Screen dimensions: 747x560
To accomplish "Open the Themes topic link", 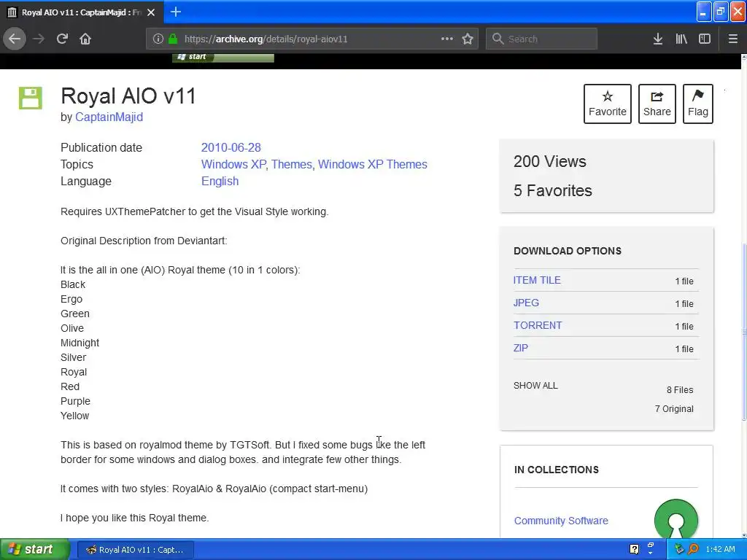I will [x=292, y=164].
